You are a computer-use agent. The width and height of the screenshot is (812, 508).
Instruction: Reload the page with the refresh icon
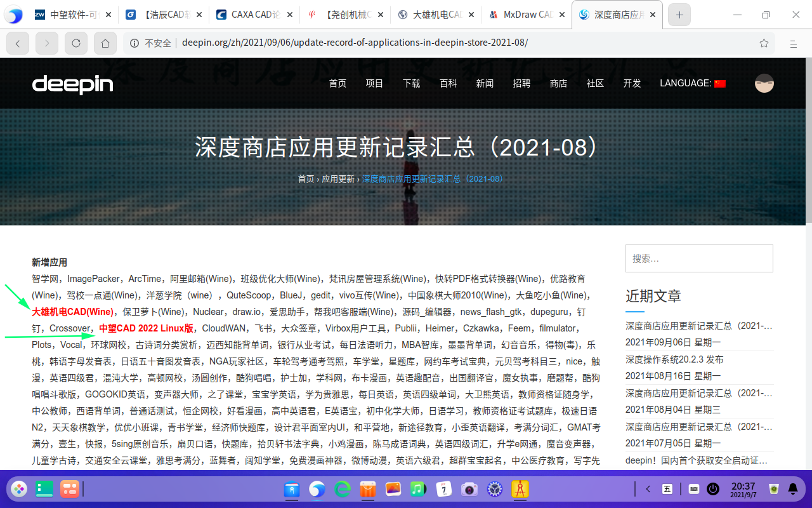tap(76, 43)
